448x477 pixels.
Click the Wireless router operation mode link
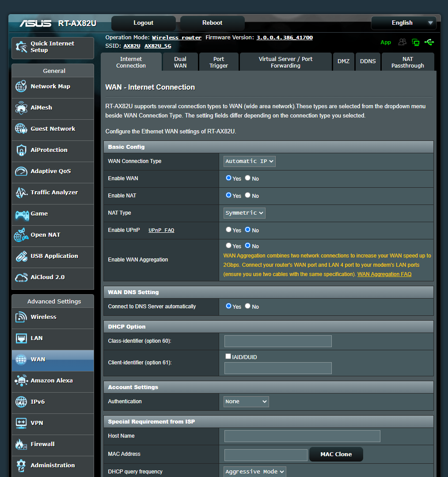(x=177, y=38)
